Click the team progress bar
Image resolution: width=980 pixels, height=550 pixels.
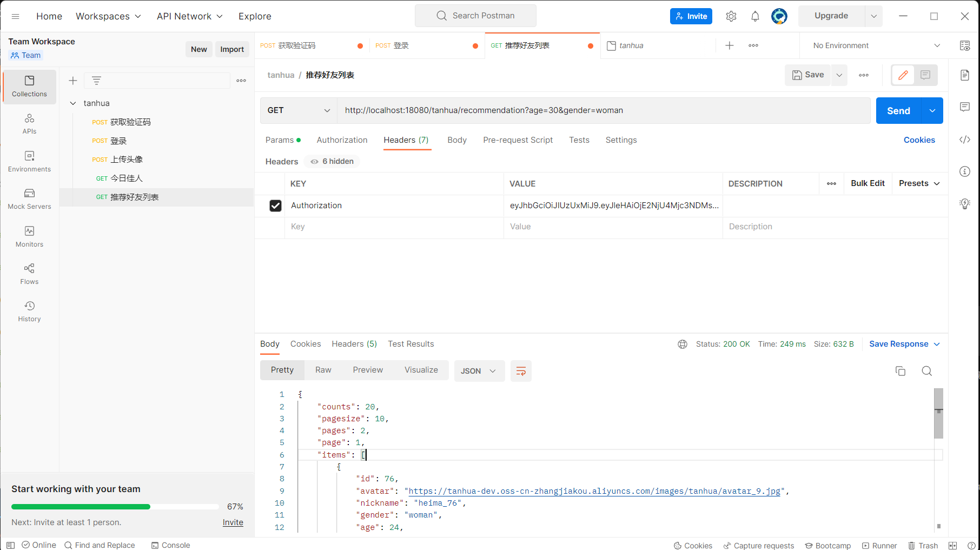[115, 507]
